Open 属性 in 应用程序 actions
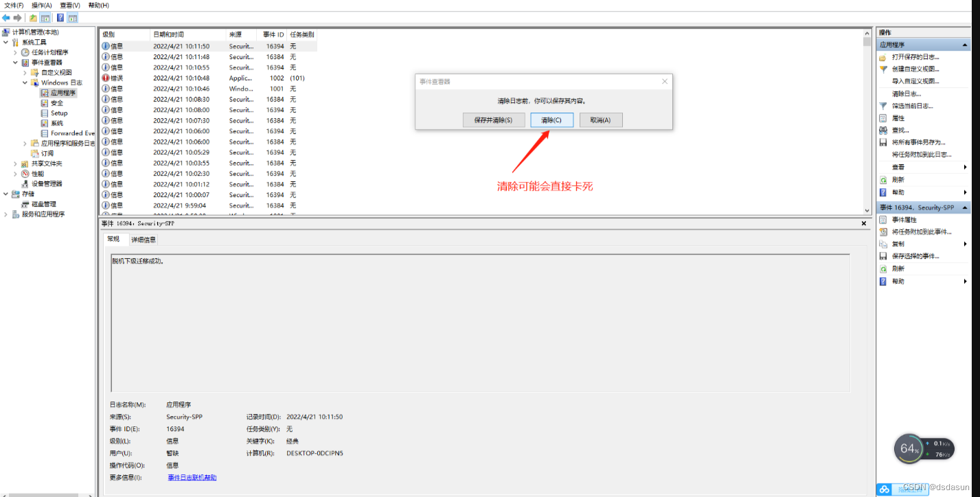 point(898,118)
